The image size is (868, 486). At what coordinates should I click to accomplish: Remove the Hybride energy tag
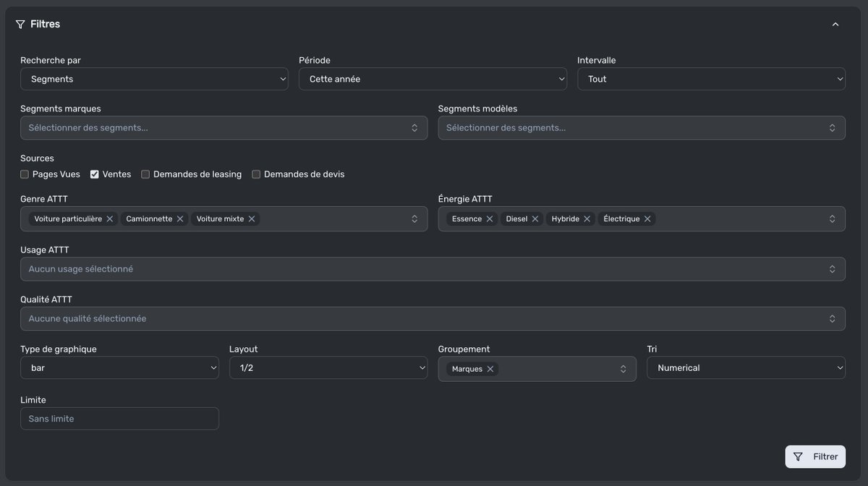click(x=587, y=218)
